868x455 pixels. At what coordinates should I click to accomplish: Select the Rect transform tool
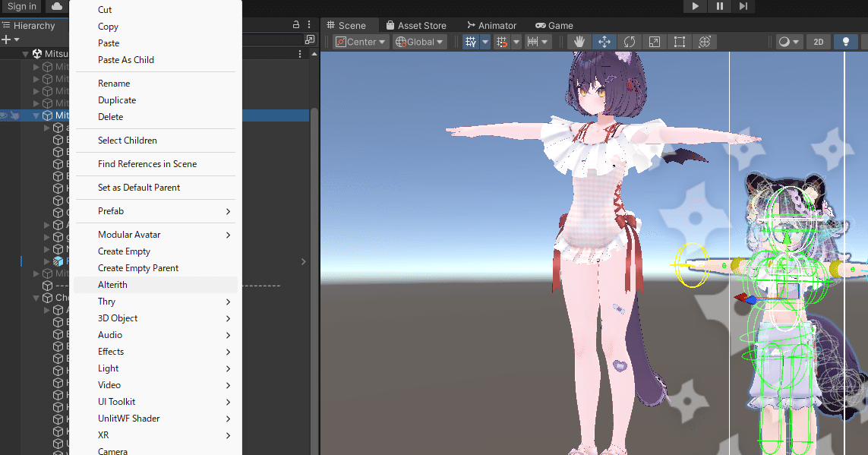click(678, 42)
